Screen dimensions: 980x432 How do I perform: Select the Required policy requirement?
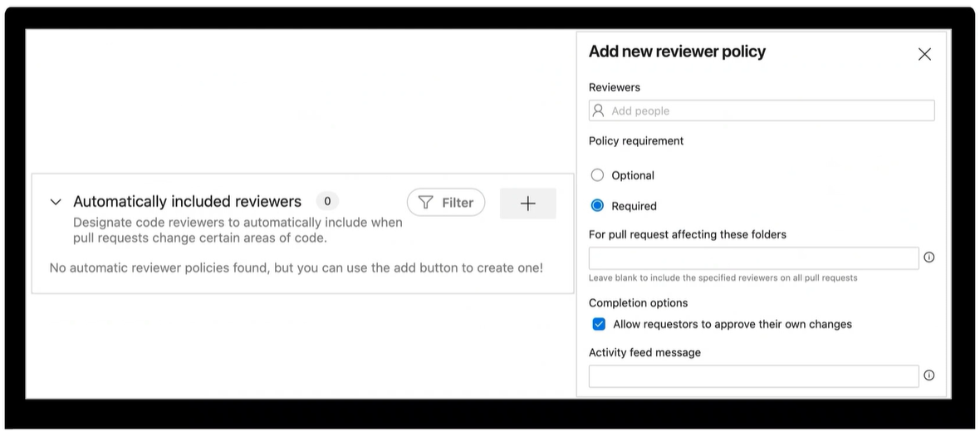pos(597,206)
